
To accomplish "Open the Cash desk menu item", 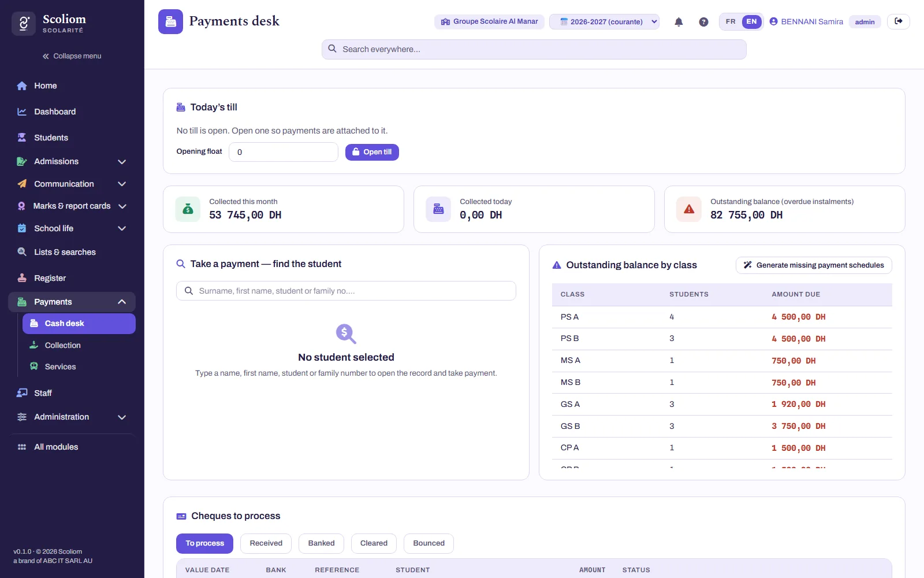I will [79, 324].
